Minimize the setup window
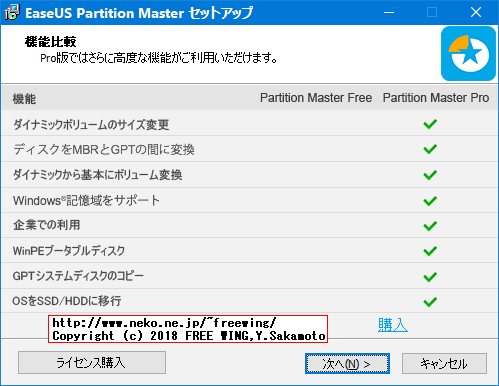This screenshot has width=499, height=386. tap(389, 12)
